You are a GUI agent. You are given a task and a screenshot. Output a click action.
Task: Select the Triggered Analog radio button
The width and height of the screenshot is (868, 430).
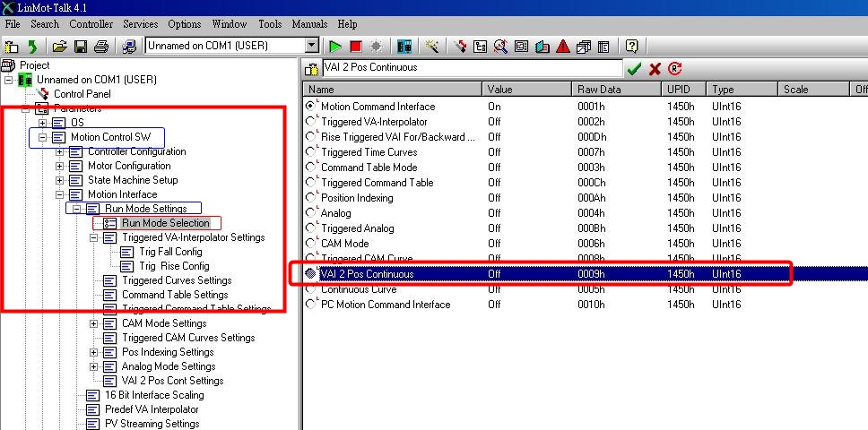click(310, 228)
